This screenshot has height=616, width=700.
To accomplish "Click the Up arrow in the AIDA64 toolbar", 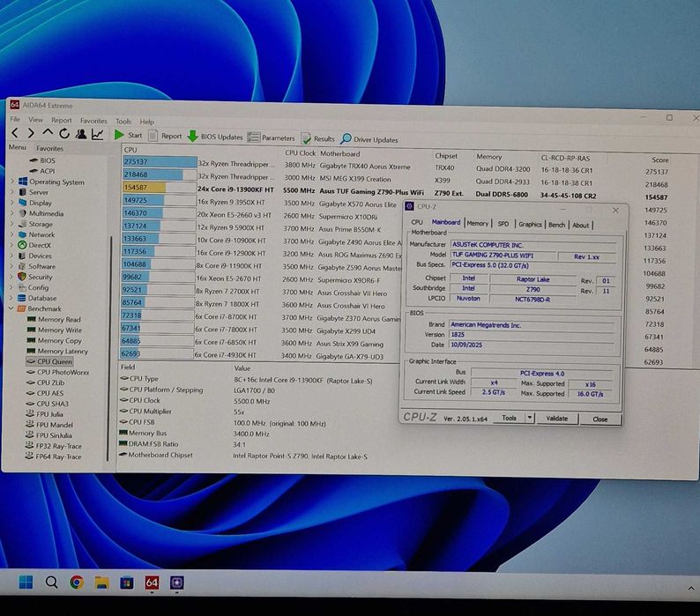I will [48, 133].
